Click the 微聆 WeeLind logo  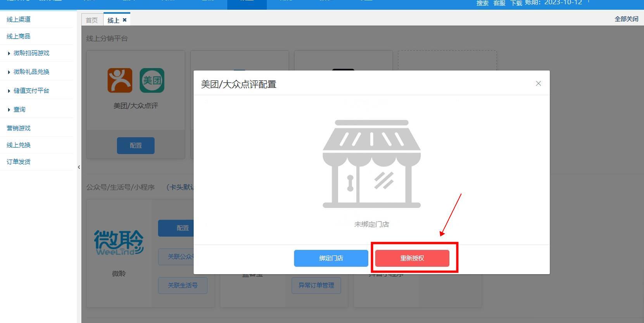pyautogui.click(x=119, y=242)
